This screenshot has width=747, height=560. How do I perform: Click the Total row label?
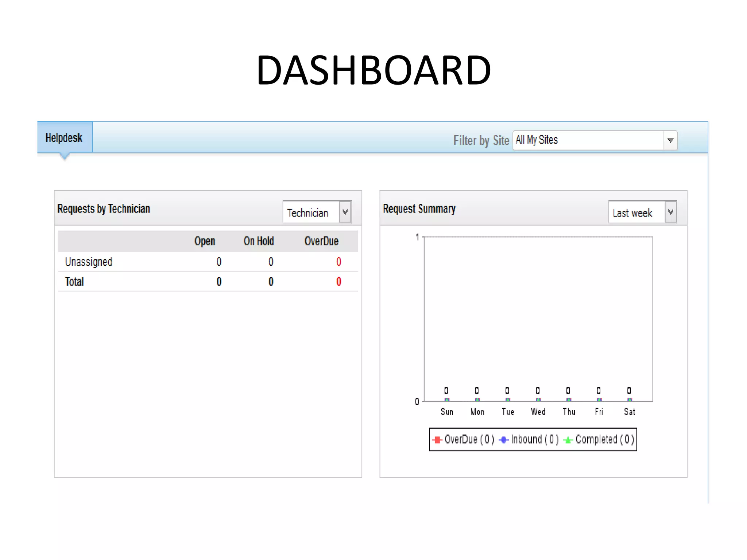(74, 281)
